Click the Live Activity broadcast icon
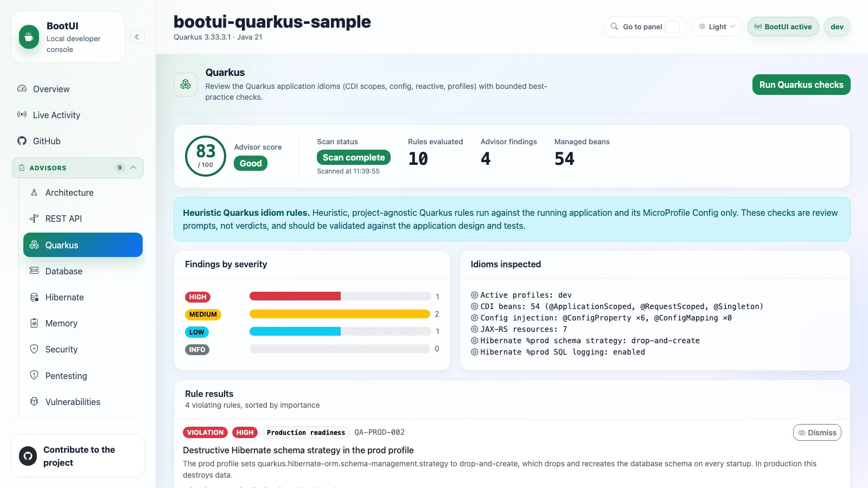Image resolution: width=868 pixels, height=488 pixels. point(22,114)
